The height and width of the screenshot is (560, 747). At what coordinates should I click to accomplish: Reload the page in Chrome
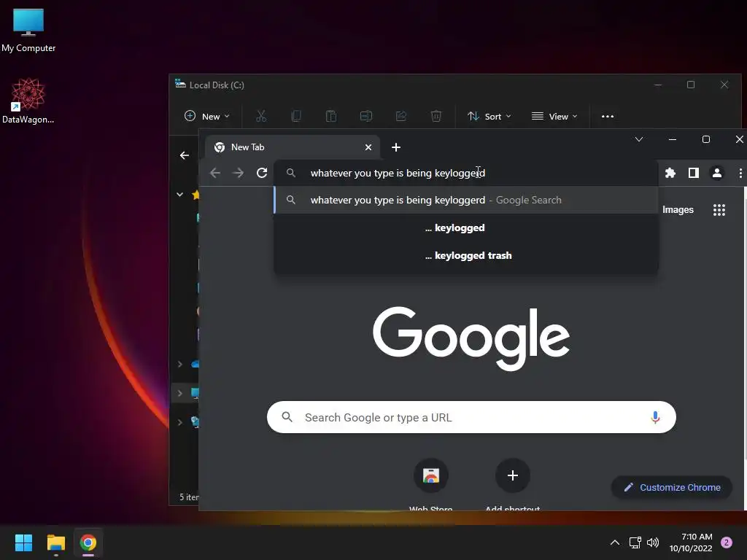coord(262,173)
